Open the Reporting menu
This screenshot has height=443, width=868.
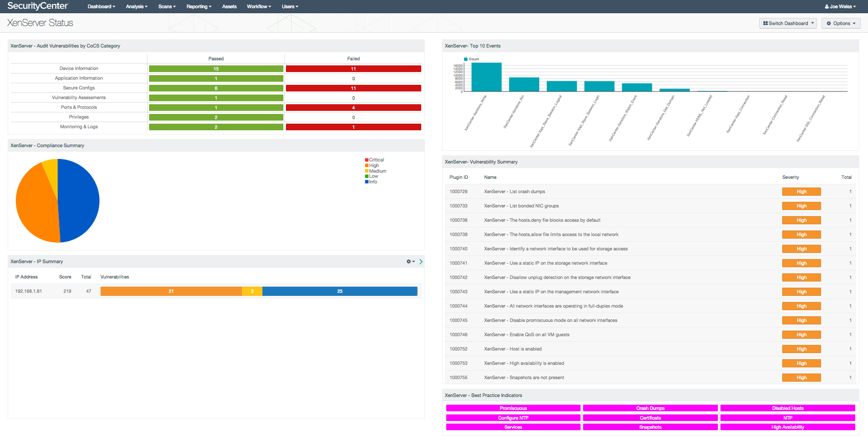[199, 7]
